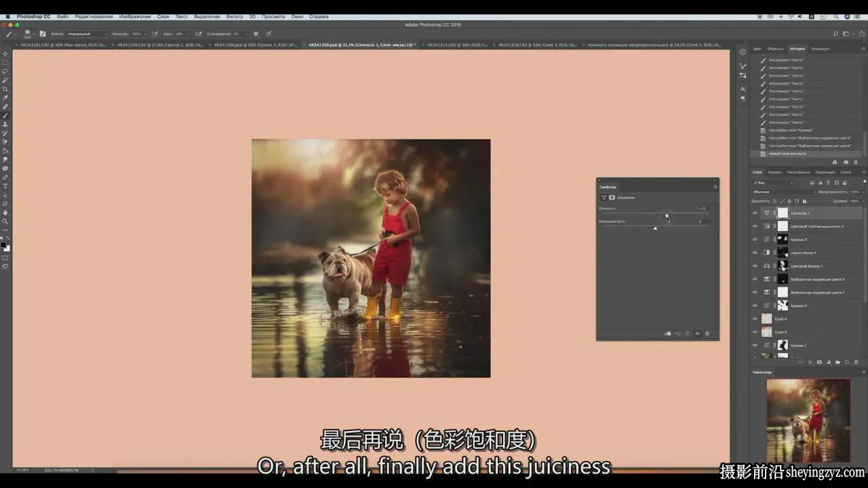Open the layer blending mode dropdown Обычные
The image size is (868, 488).
coord(783,192)
